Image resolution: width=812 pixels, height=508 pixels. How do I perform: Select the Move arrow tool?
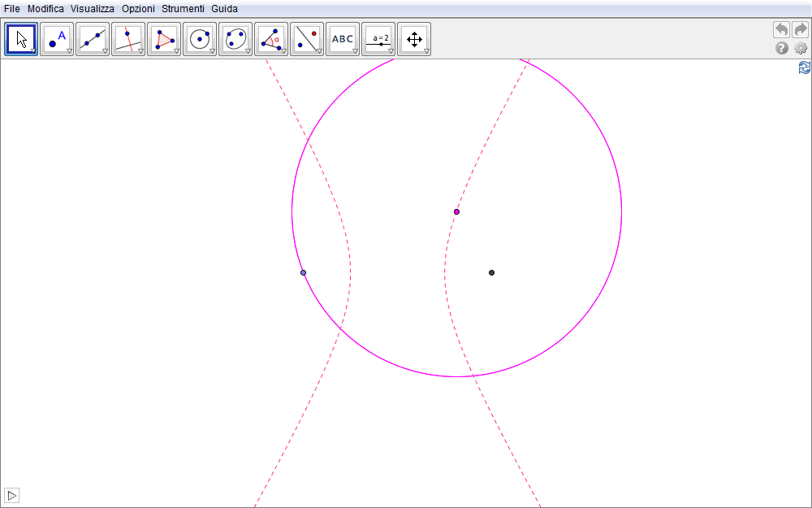(x=21, y=39)
